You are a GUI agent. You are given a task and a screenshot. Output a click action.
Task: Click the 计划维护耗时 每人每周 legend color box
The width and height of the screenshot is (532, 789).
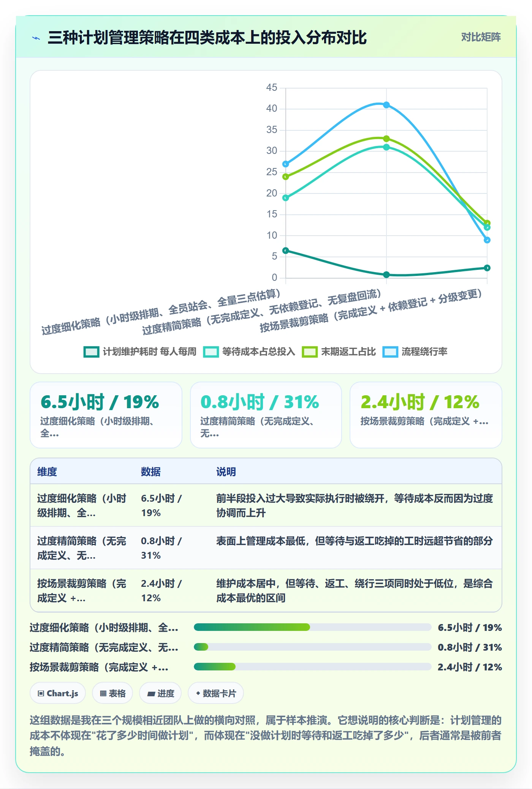(x=91, y=352)
